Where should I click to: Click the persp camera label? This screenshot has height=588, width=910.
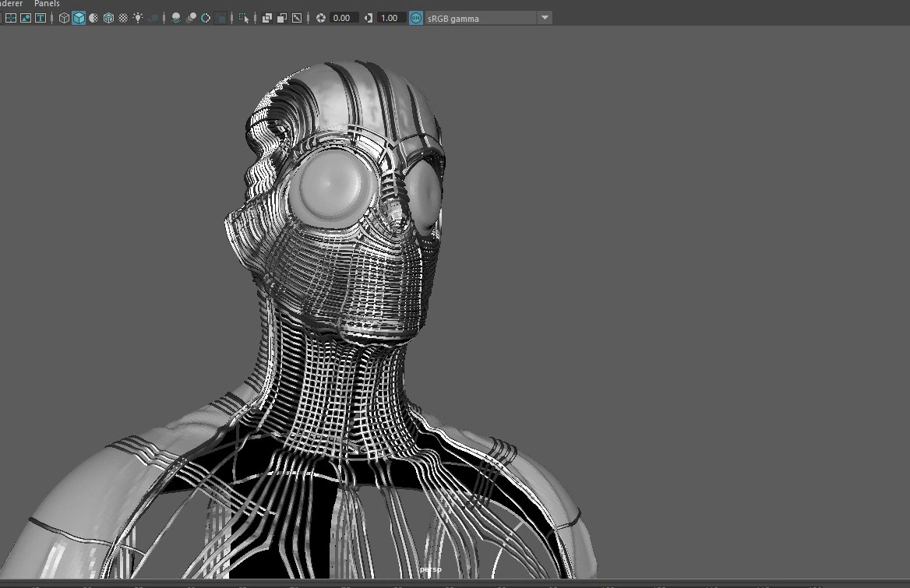[431, 569]
